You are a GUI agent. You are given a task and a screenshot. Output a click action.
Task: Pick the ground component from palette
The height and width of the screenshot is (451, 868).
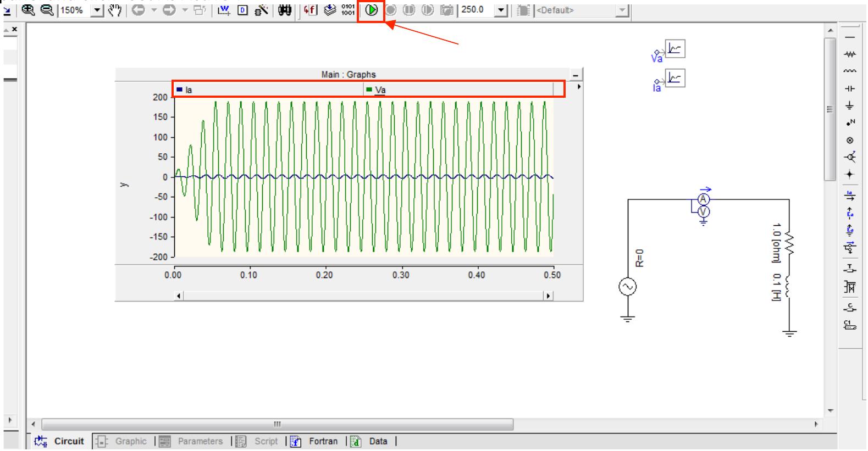(850, 105)
